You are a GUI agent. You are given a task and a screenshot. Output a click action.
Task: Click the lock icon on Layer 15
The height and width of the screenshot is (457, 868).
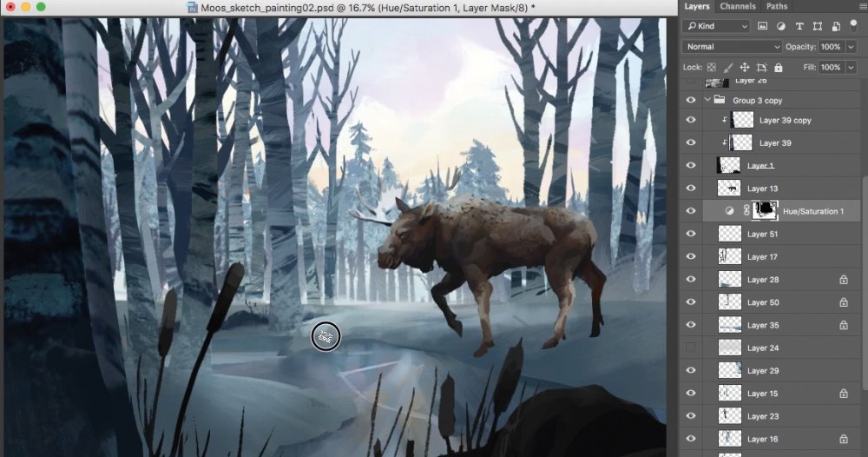(x=843, y=394)
